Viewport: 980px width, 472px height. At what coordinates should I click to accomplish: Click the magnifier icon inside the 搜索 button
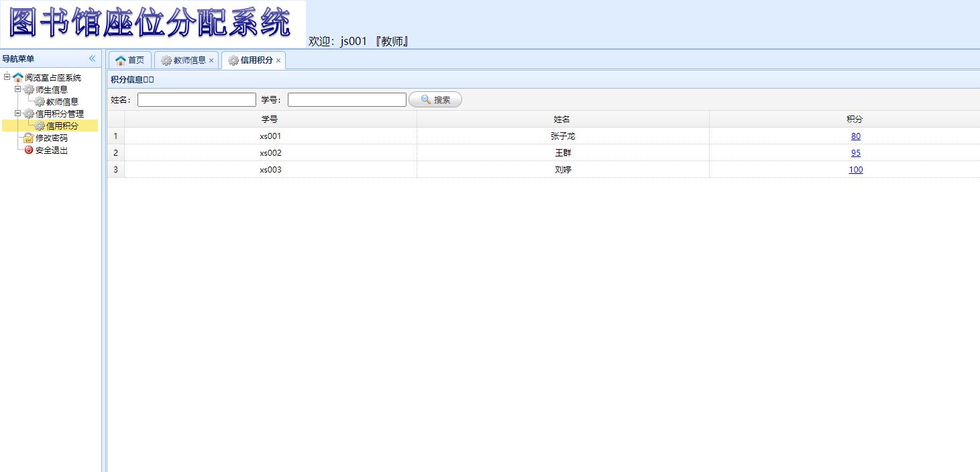[x=425, y=99]
